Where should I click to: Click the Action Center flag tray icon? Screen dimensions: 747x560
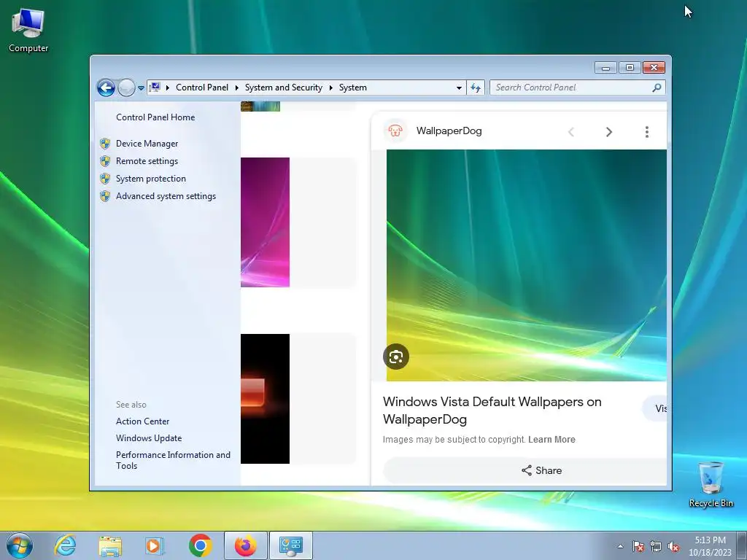pos(638,546)
